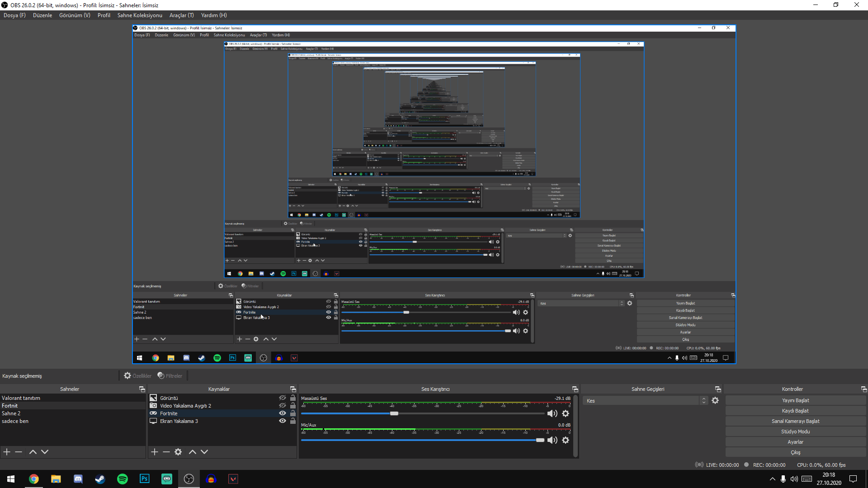868x488 pixels.
Task: Toggle visibility of Görüntü source
Action: point(283,398)
